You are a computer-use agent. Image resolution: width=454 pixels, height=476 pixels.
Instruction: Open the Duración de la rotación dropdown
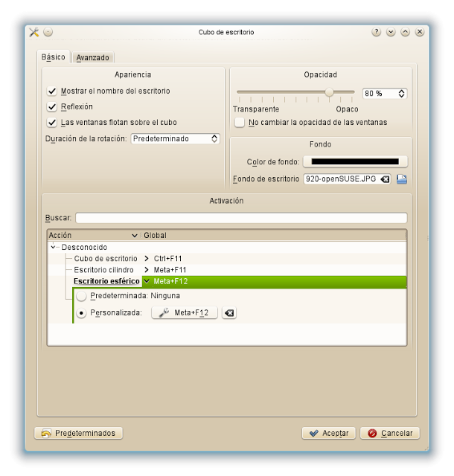(175, 138)
